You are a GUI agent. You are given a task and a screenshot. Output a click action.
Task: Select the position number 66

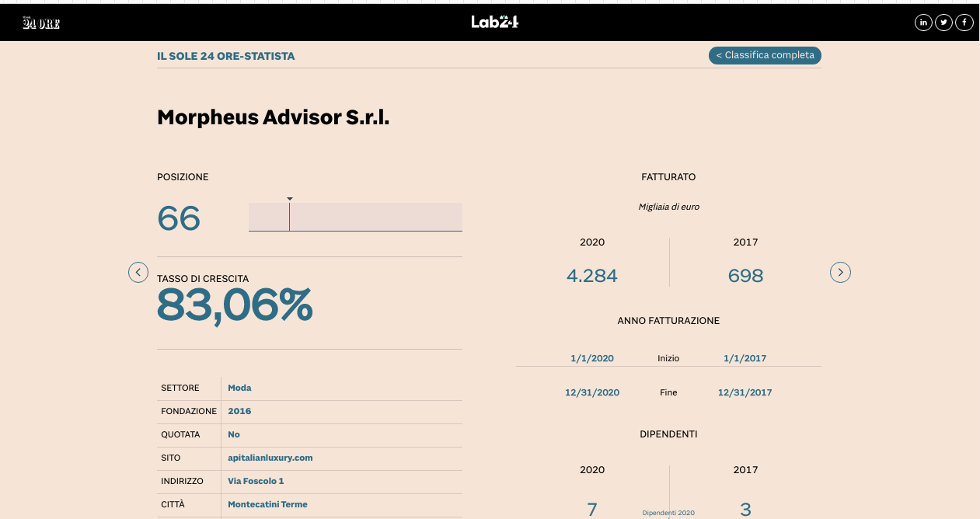pyautogui.click(x=179, y=218)
